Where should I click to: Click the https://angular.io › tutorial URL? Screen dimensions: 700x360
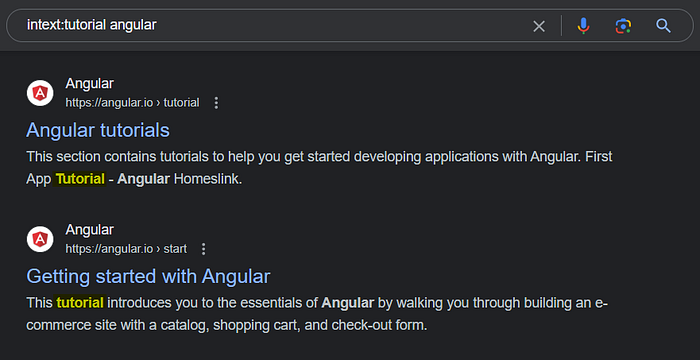pos(132,103)
